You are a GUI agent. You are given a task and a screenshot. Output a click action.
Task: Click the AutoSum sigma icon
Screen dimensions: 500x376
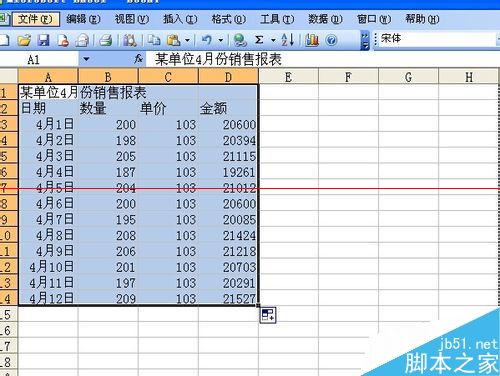(x=259, y=40)
